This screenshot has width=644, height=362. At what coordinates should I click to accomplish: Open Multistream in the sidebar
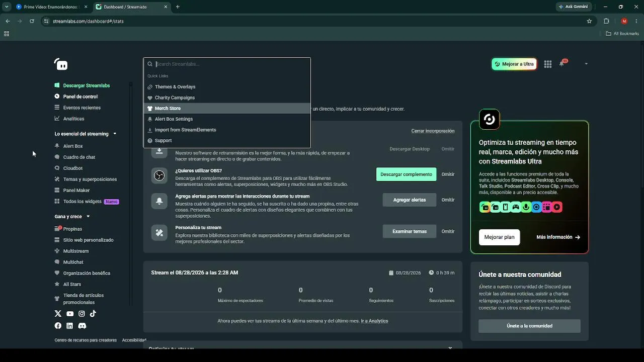coord(75,251)
